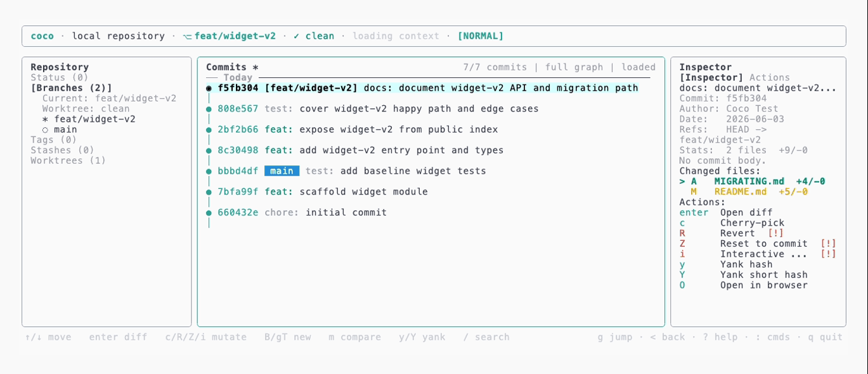868x374 pixels.
Task: Click the warning [!] marker beside Revert
Action: [776, 233]
